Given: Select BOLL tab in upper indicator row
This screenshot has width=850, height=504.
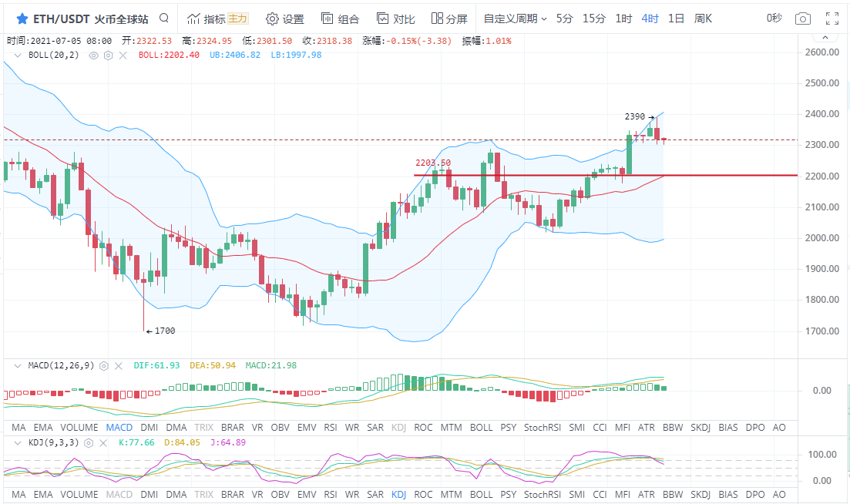Looking at the screenshot, I should 482,428.
